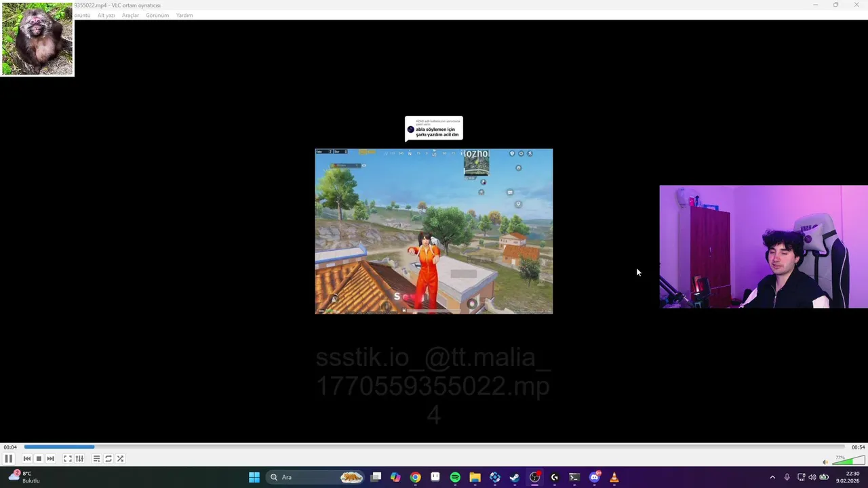868x488 pixels.
Task: Open File Explorer from taskbar
Action: (x=475, y=477)
